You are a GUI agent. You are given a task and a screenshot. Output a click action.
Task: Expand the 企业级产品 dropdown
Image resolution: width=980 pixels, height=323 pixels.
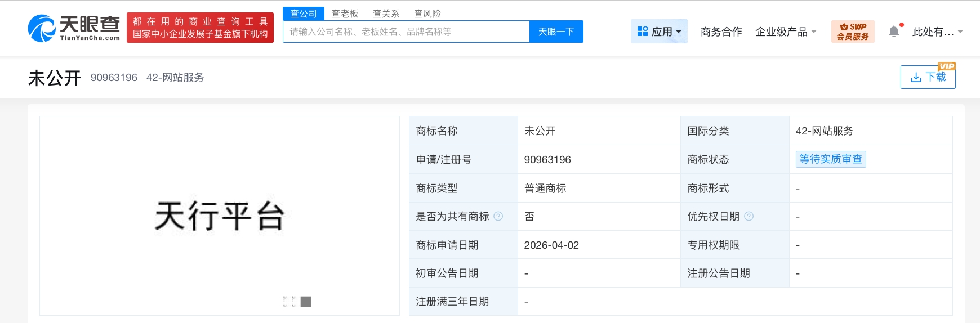coord(785,32)
